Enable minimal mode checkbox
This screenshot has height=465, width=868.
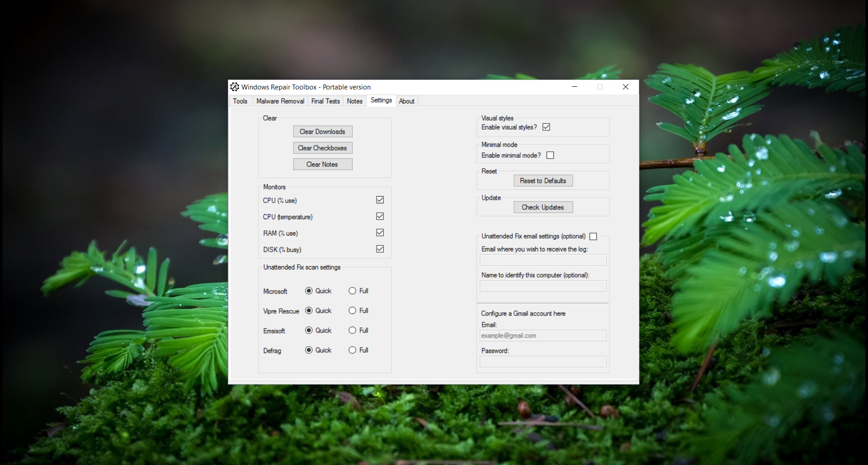point(550,155)
